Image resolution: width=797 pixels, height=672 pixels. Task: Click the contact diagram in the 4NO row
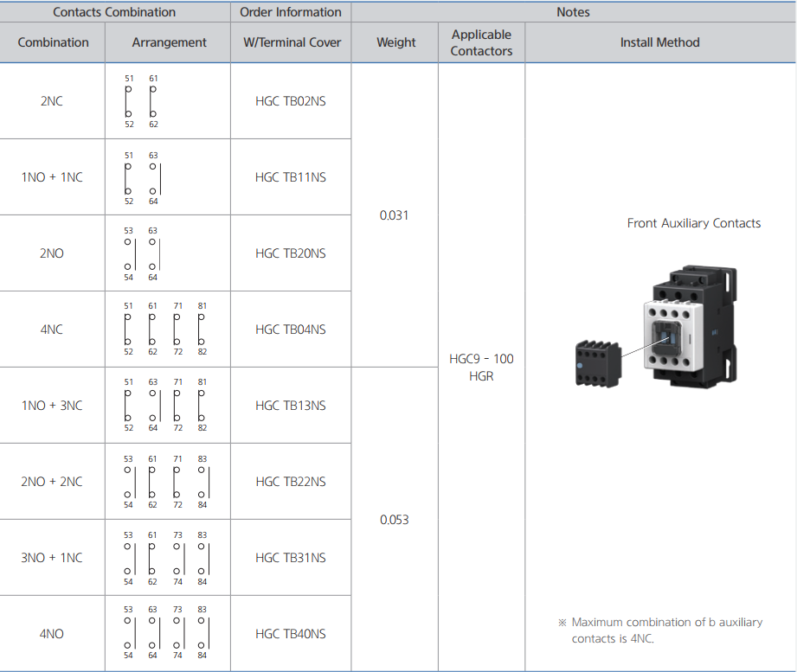pos(165,632)
